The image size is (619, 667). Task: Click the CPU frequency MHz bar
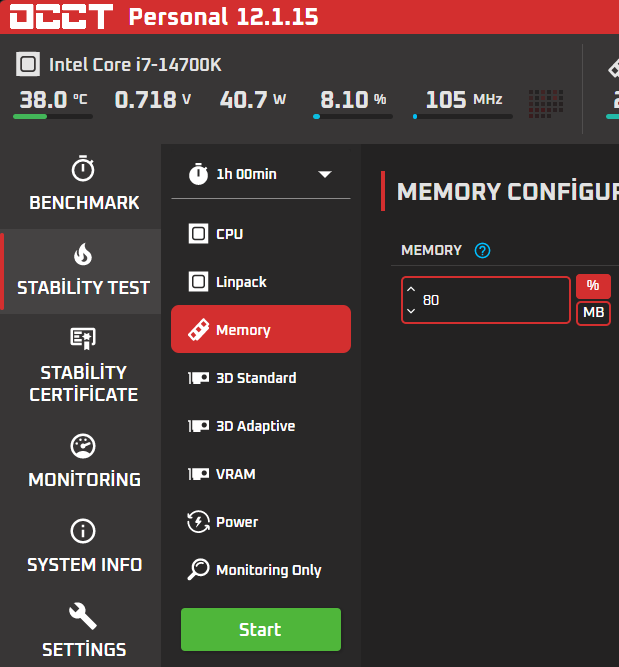tap(462, 117)
